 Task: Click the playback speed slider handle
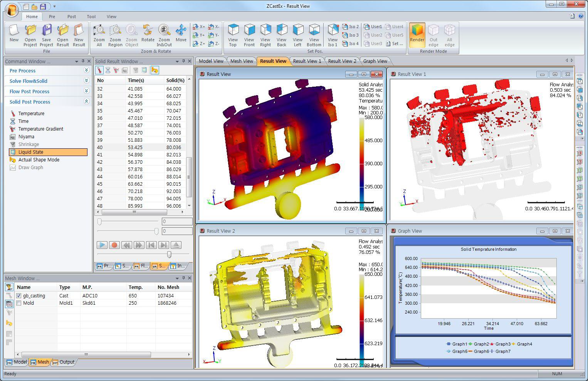click(x=169, y=254)
